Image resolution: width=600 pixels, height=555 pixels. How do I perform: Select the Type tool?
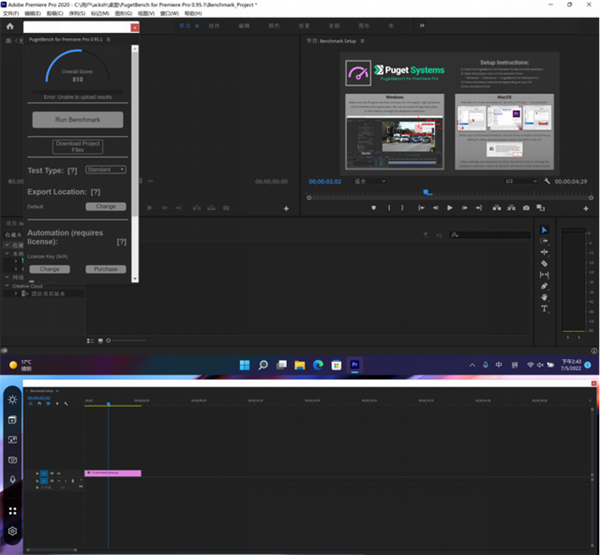(544, 309)
